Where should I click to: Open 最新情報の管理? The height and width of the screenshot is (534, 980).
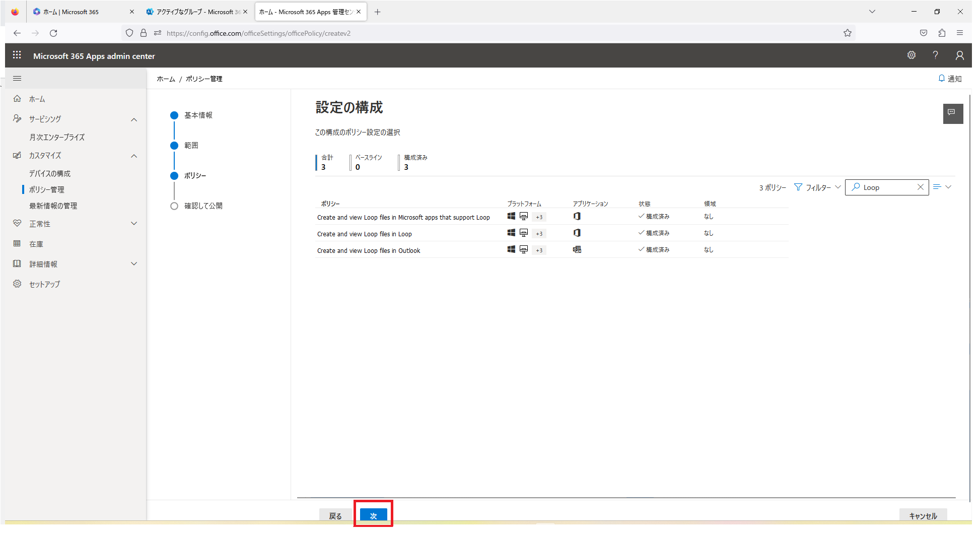(x=53, y=206)
